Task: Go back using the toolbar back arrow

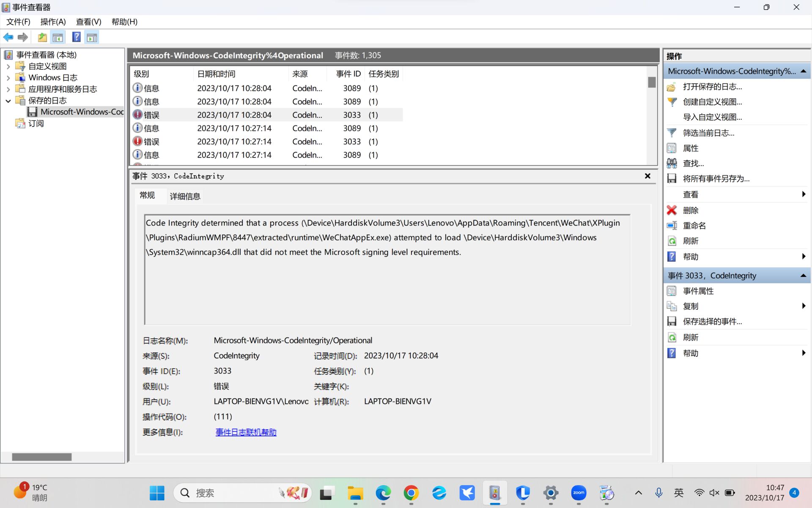Action: coord(8,37)
